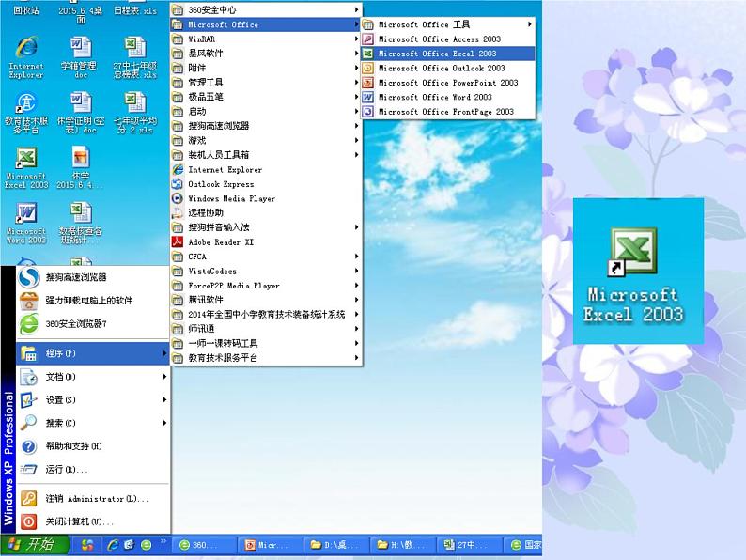Open 教育技术服务平台 program group in menu
The image size is (746, 560).
click(266, 358)
